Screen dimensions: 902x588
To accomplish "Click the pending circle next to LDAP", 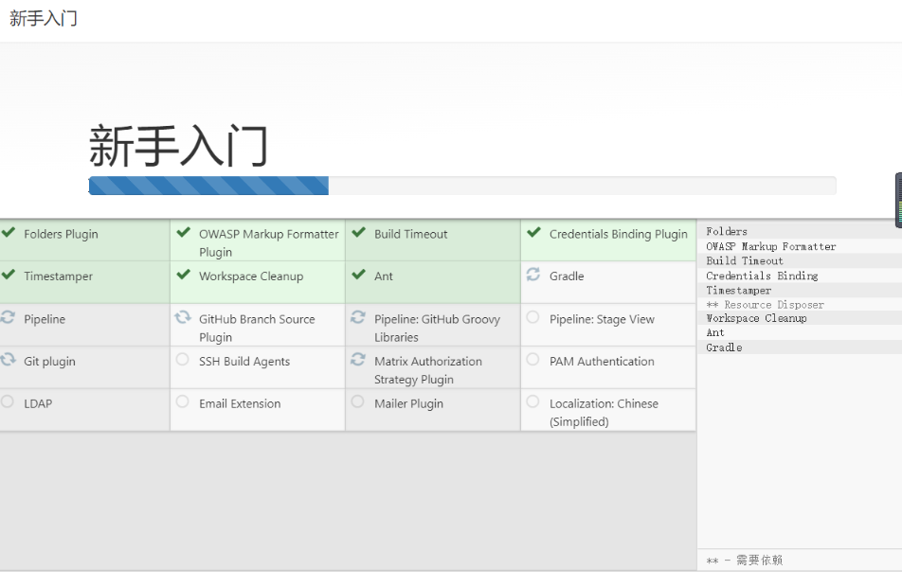I will [7, 401].
